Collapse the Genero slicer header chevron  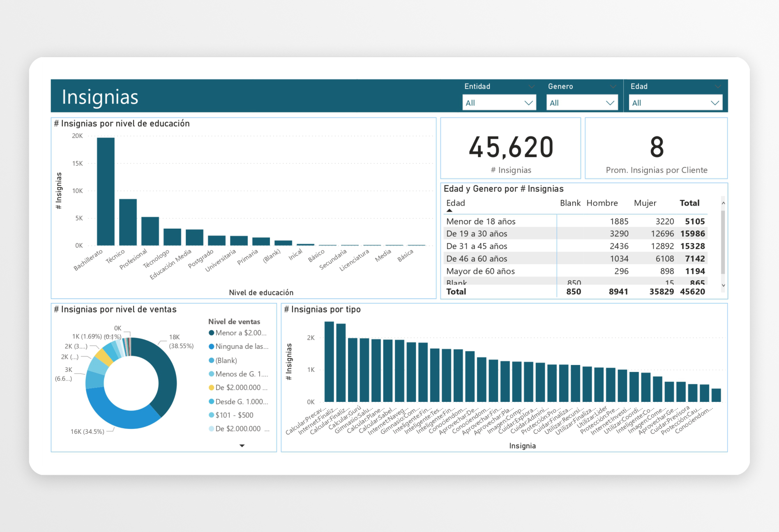pyautogui.click(x=613, y=87)
